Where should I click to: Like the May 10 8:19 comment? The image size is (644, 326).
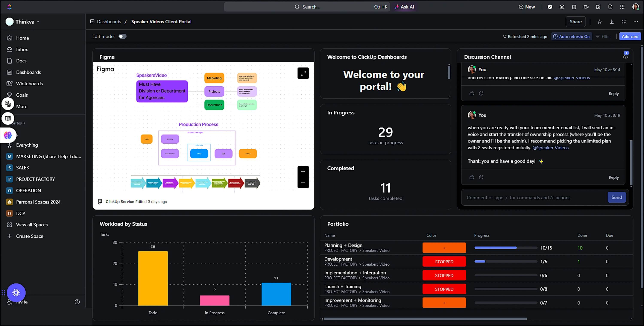tap(472, 177)
